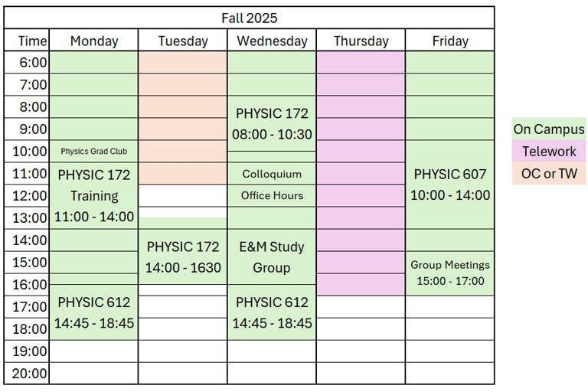The image size is (588, 392).
Task: Select Tuesday PHYSIC 172 14:00 block
Action: [x=183, y=257]
